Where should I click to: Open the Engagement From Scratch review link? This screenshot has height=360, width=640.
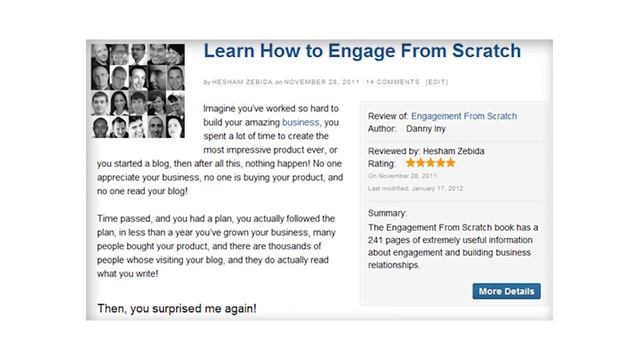pos(464,116)
